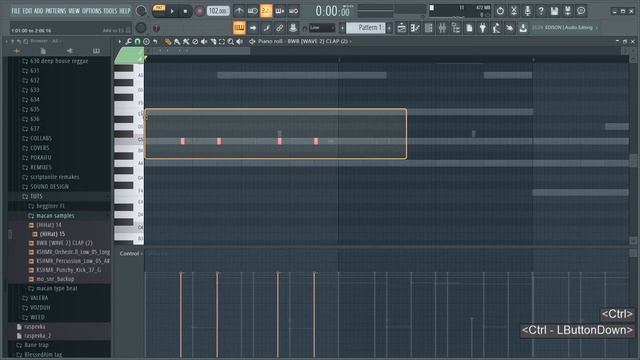Click the Stop button in the transport
The height and width of the screenshot is (360, 640).
pos(185,11)
